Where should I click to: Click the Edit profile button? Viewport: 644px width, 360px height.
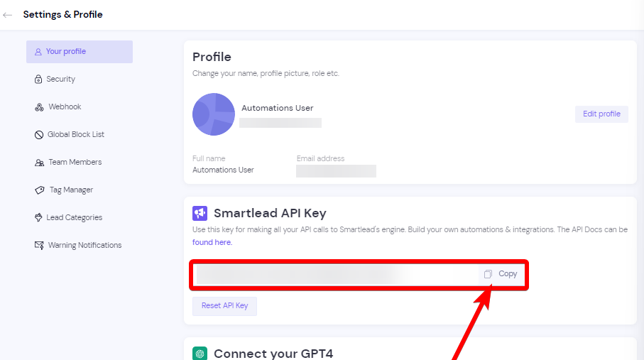(601, 114)
